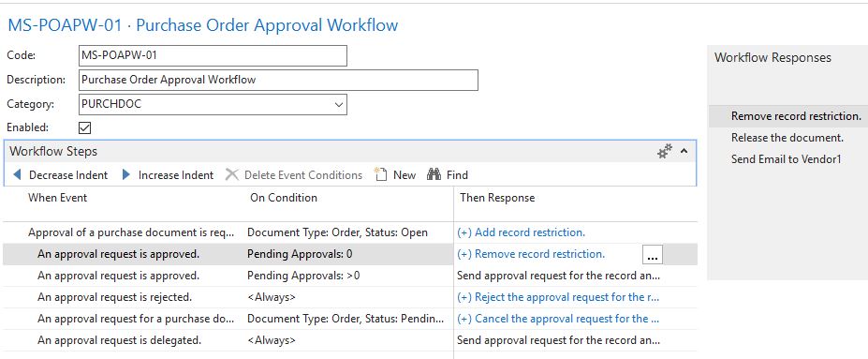Open the Add record restriction response link

521,232
